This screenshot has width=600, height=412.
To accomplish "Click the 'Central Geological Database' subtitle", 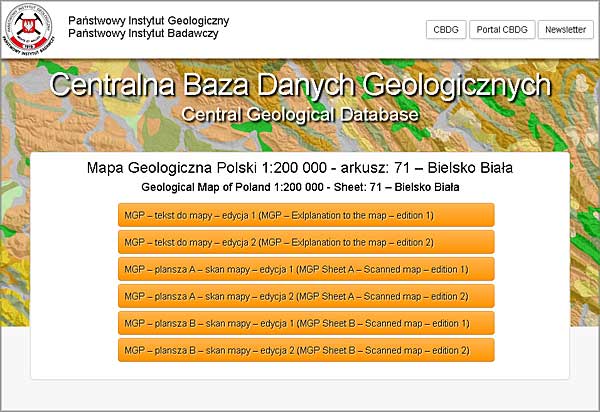I will (x=300, y=114).
